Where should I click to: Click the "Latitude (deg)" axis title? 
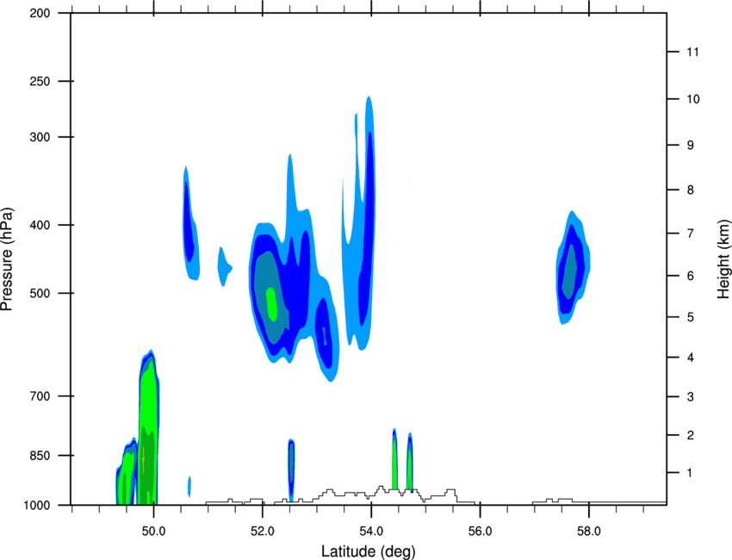(x=368, y=551)
